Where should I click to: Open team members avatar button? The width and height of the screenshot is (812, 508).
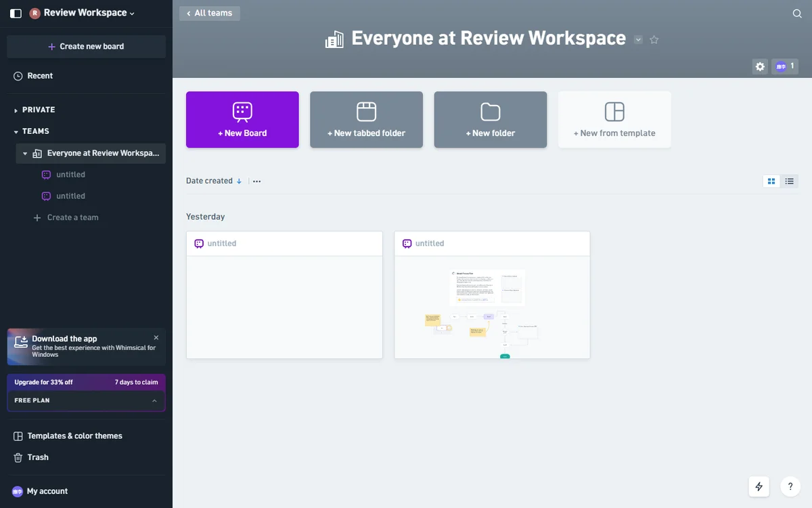(785, 66)
